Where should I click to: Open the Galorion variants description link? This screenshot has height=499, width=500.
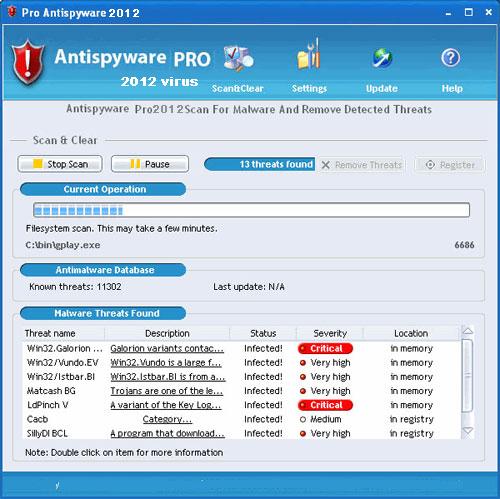pos(167,348)
